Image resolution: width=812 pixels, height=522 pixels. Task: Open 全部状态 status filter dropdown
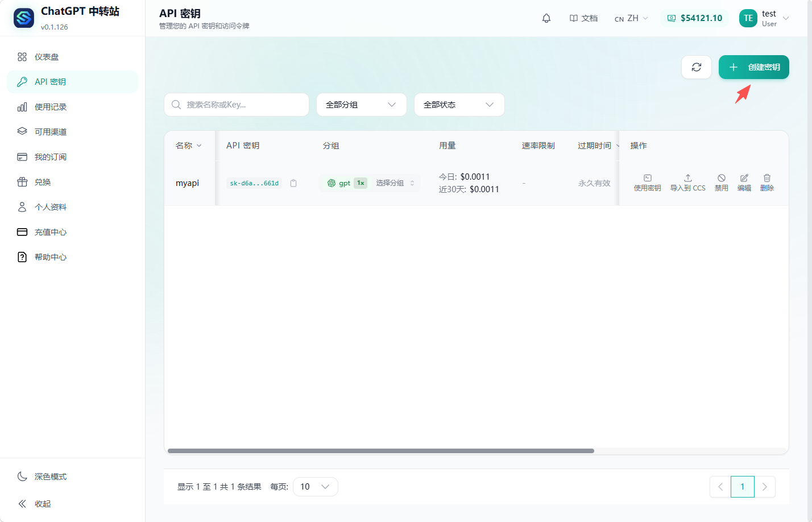tap(459, 105)
